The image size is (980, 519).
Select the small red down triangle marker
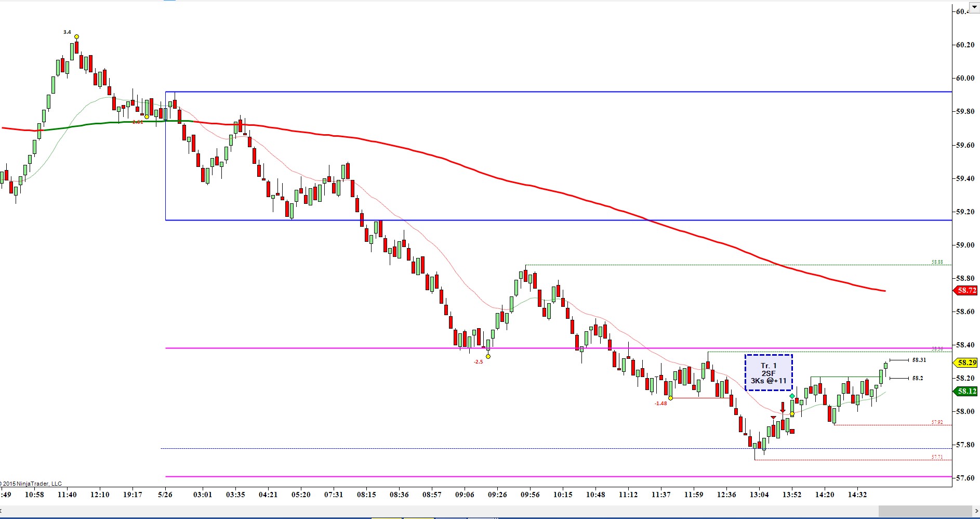point(773,418)
